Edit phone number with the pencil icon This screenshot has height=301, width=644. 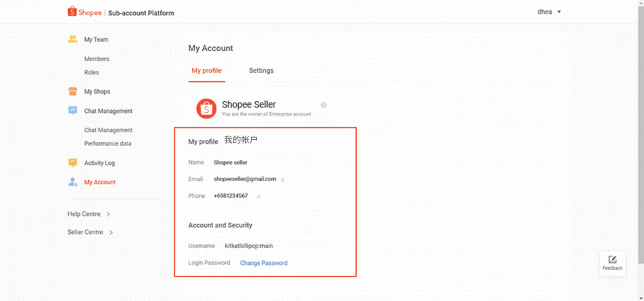point(259,196)
